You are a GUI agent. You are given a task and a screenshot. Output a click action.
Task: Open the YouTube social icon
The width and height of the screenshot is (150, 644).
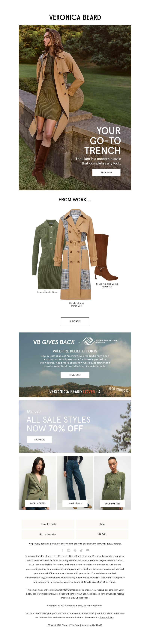pyautogui.click(x=88, y=550)
